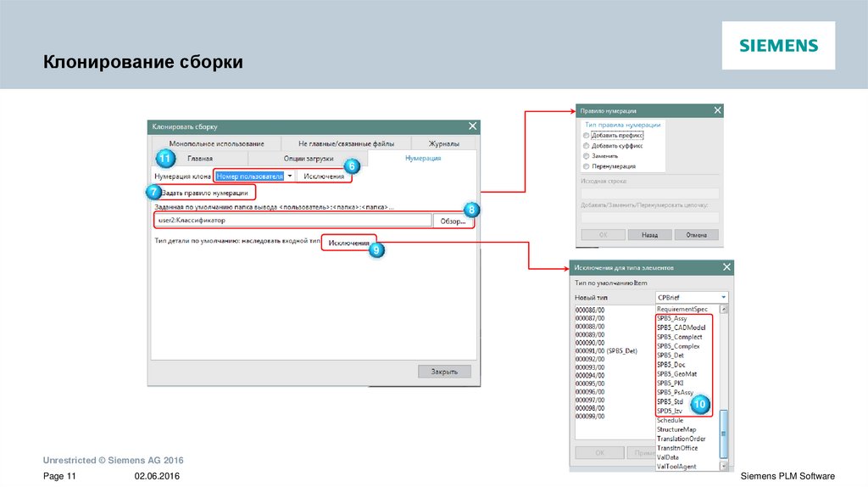Screen dimensions: 868x487
Task: Select the Перенумерация radio button
Action: 587,166
